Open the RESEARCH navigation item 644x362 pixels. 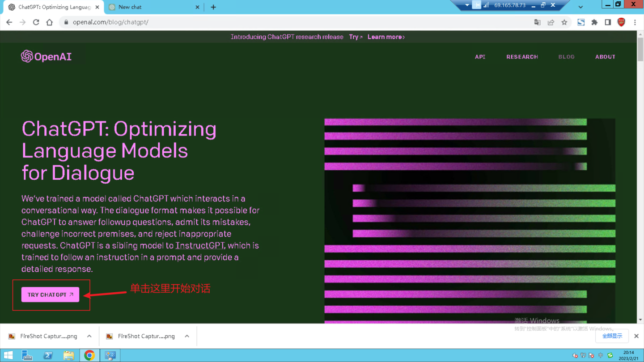522,57
